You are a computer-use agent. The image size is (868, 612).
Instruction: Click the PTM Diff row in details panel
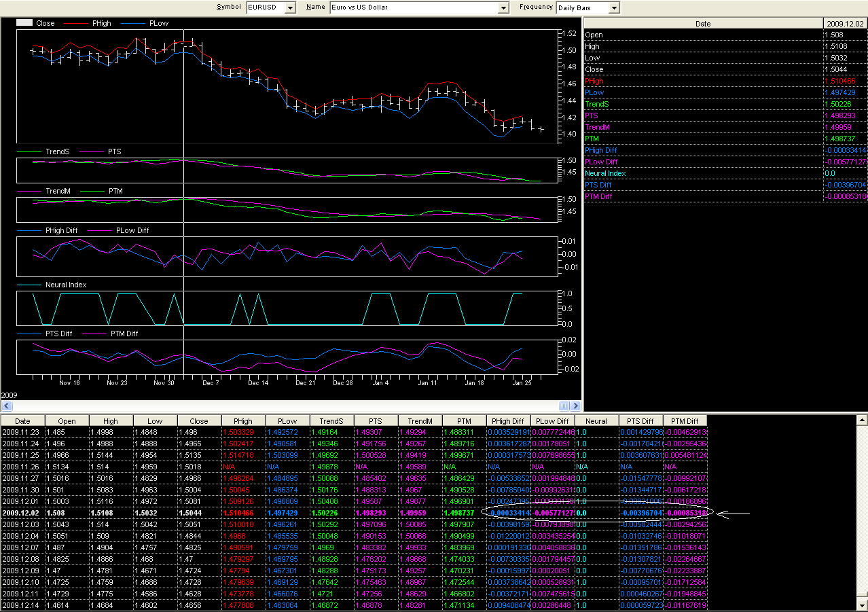pos(725,197)
